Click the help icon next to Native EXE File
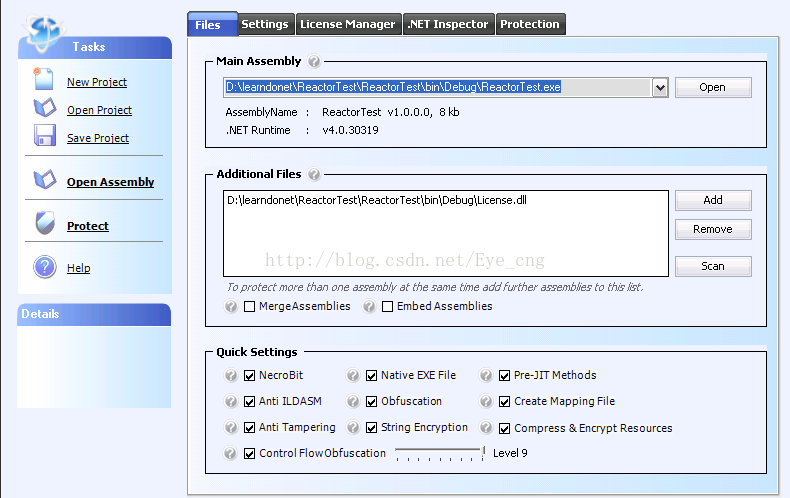The image size is (790, 498). (353, 376)
